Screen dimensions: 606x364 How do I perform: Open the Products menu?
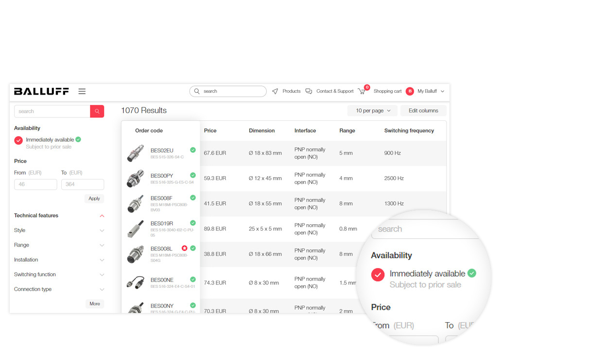(291, 91)
